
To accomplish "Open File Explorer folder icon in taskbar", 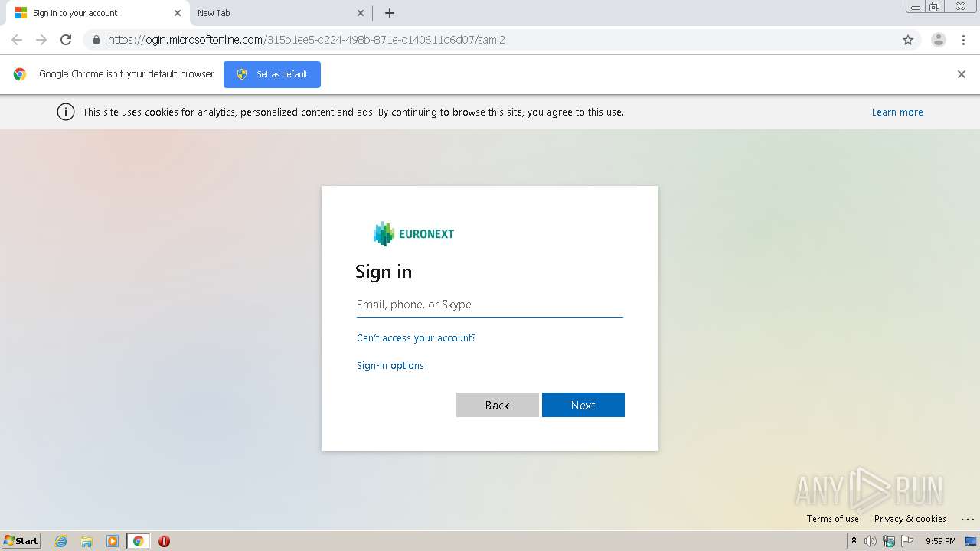I will [x=87, y=541].
